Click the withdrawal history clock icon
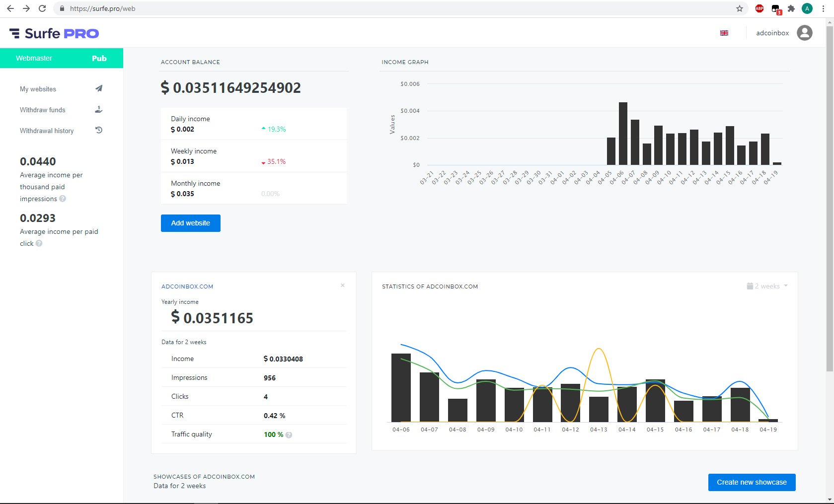Screen dimensions: 834x504 (x=99, y=130)
